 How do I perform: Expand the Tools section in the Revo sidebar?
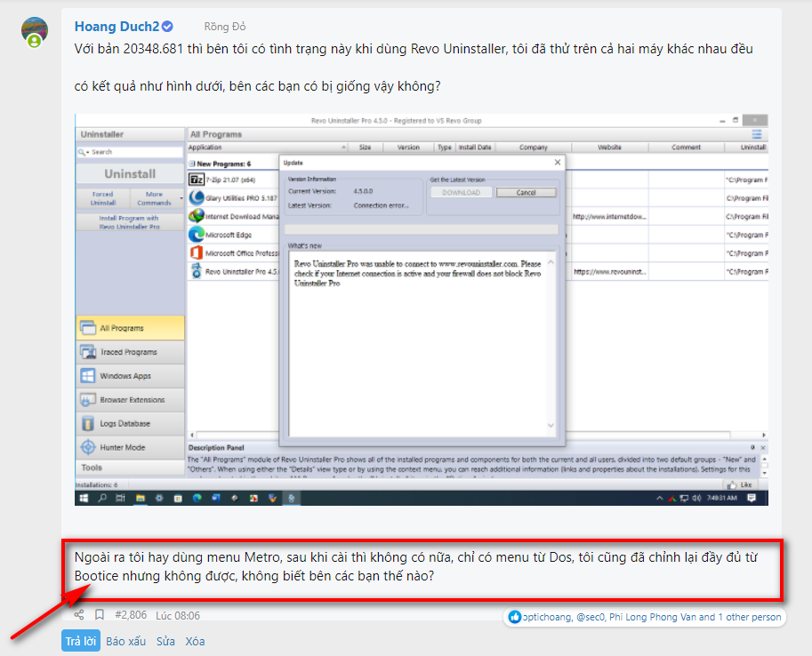[130, 468]
